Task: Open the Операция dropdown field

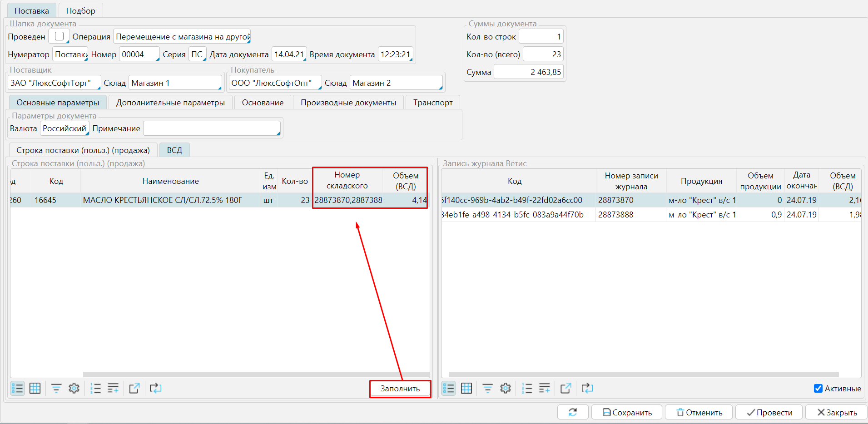Action: click(x=182, y=37)
